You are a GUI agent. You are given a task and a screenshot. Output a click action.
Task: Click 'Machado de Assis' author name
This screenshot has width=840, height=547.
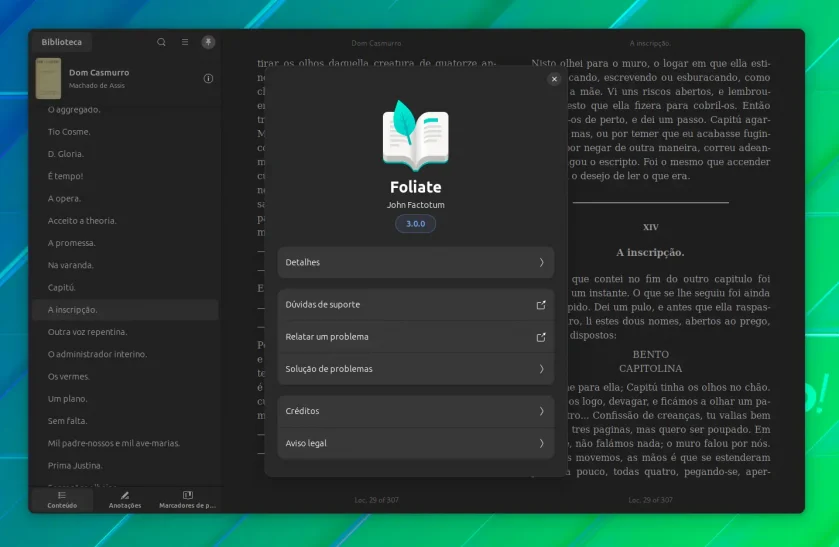pyautogui.click(x=97, y=86)
